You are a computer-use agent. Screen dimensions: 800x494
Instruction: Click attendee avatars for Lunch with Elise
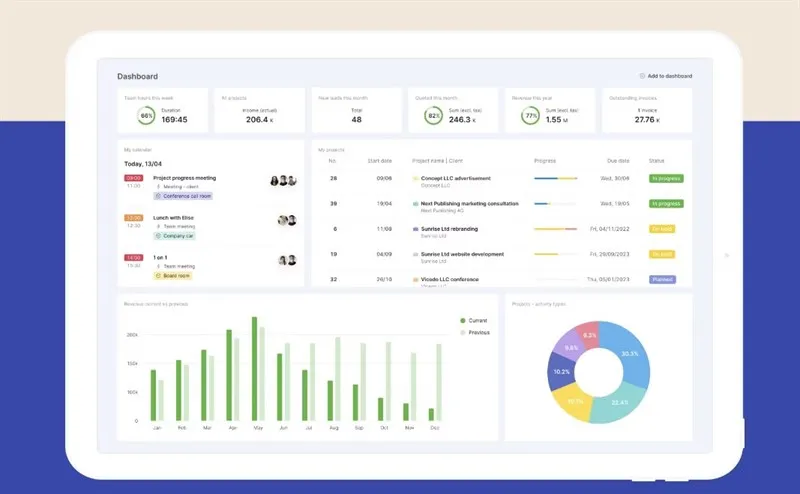click(288, 221)
